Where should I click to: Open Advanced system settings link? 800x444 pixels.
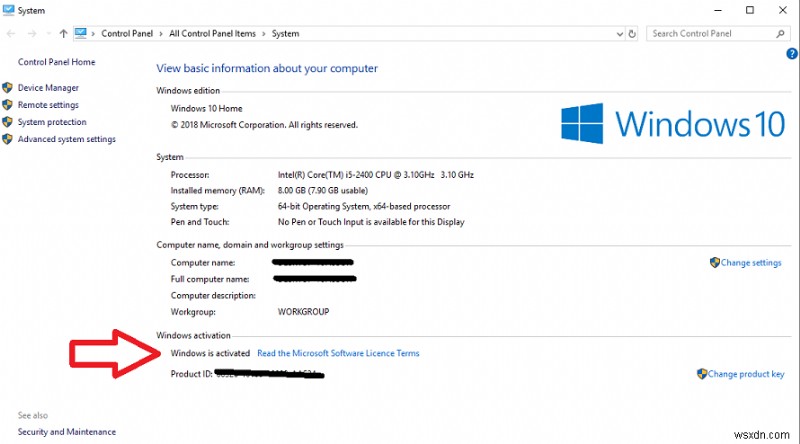pos(67,139)
